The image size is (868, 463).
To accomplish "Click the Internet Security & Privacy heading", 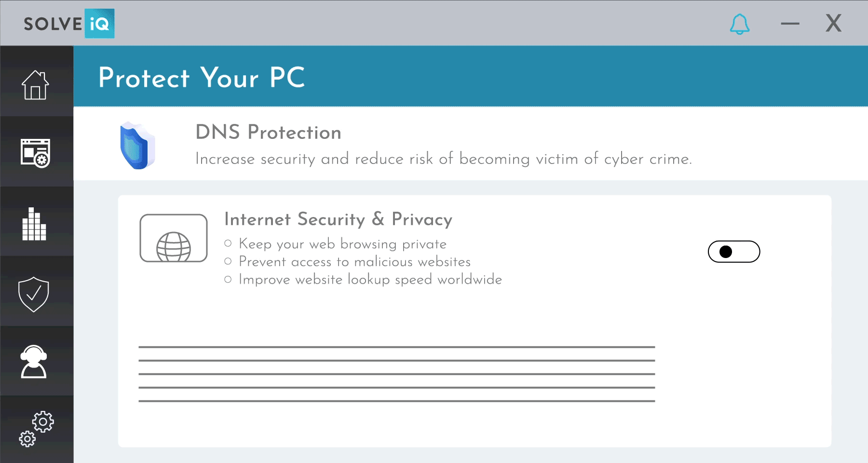I will (x=339, y=219).
